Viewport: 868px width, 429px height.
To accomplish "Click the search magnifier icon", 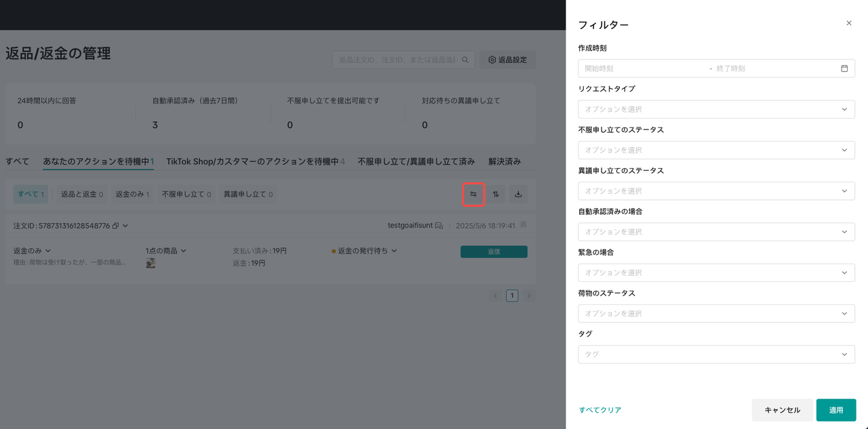I will point(465,60).
